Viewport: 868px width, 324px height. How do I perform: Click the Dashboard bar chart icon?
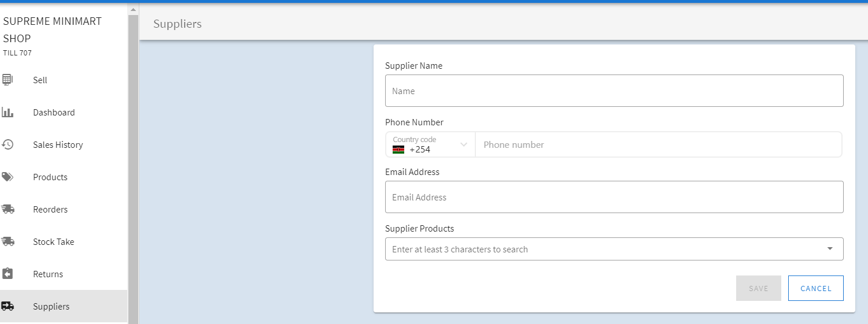pyautogui.click(x=8, y=112)
